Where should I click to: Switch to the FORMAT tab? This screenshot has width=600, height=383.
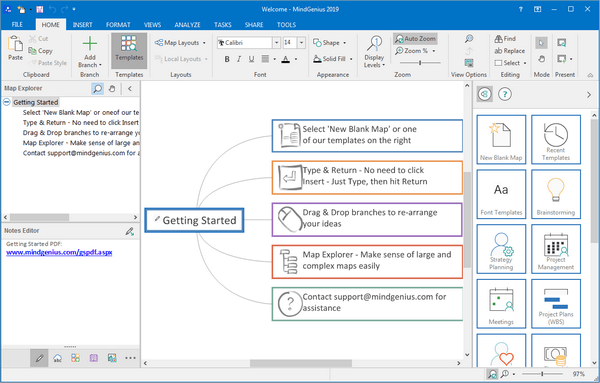click(x=118, y=25)
